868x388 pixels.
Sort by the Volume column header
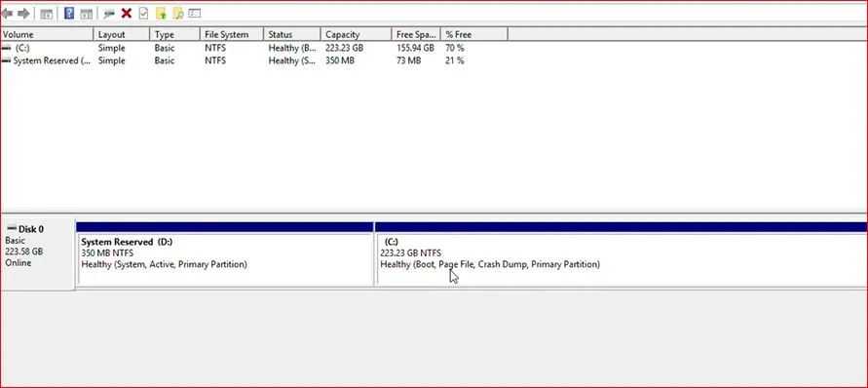pos(47,34)
